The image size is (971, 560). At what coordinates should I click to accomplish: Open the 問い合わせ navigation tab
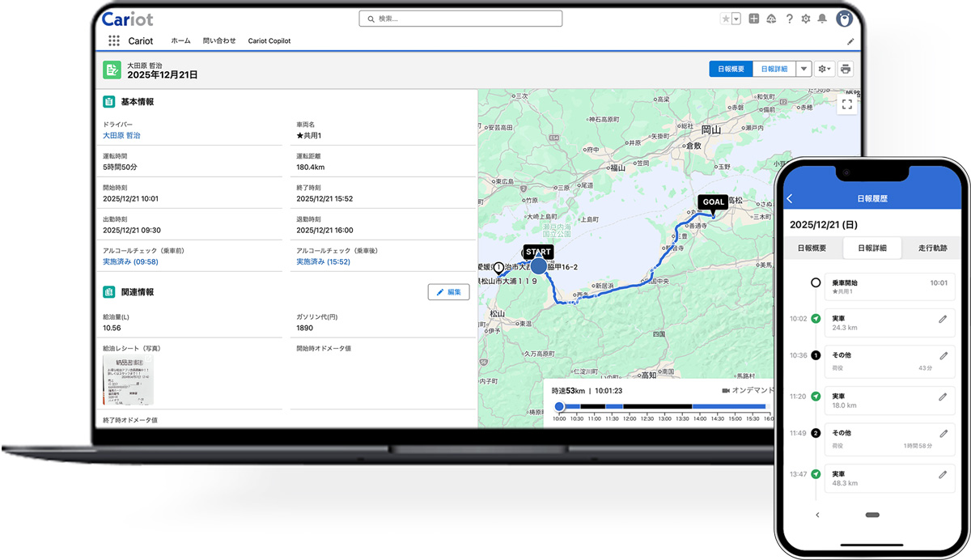[219, 40]
